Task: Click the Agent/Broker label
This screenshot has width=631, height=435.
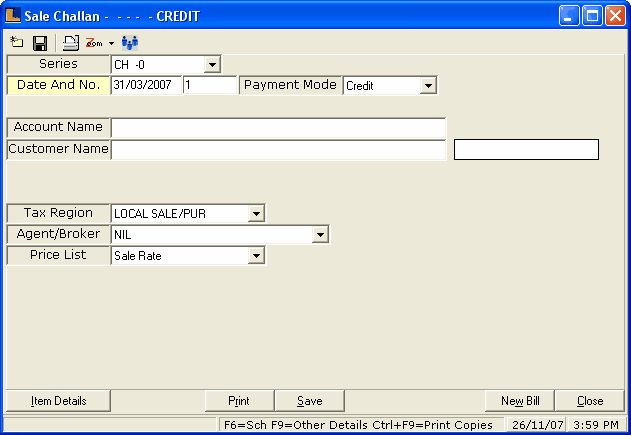Action: coord(58,234)
